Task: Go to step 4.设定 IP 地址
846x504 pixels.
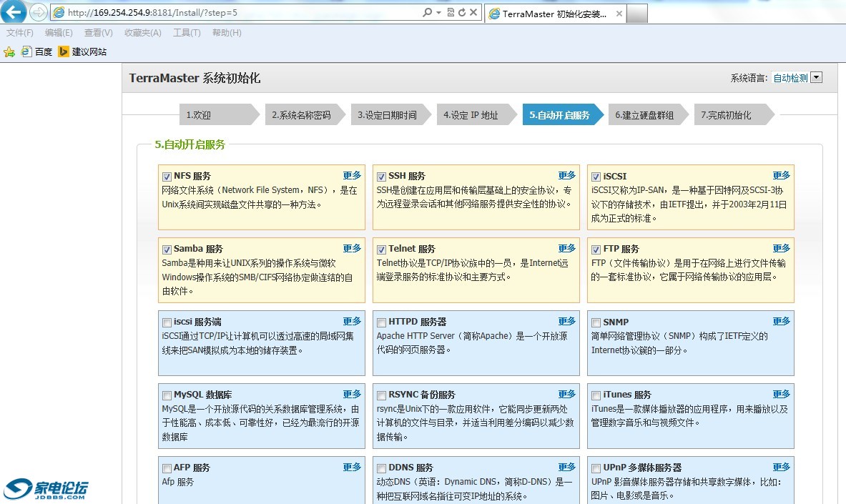Action: pyautogui.click(x=476, y=115)
